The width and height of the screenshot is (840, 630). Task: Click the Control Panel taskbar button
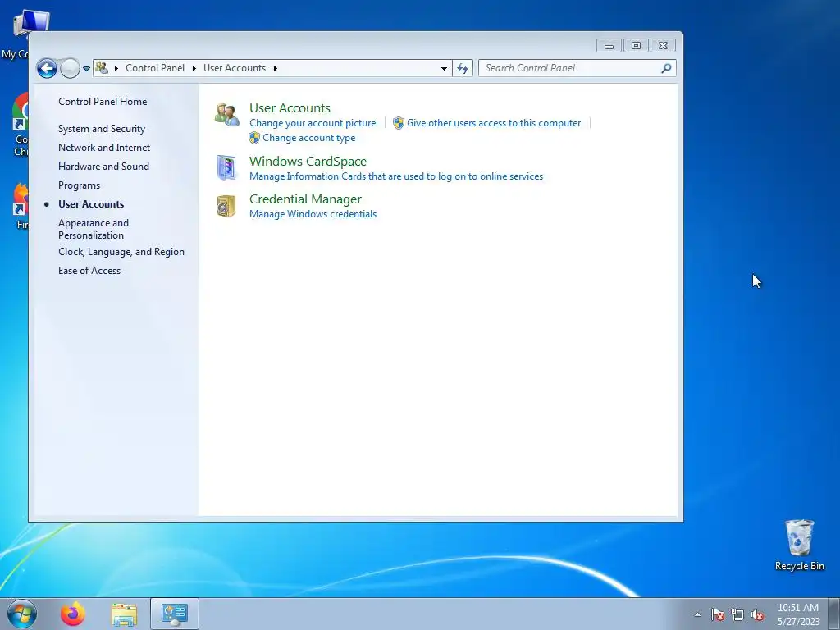175,614
